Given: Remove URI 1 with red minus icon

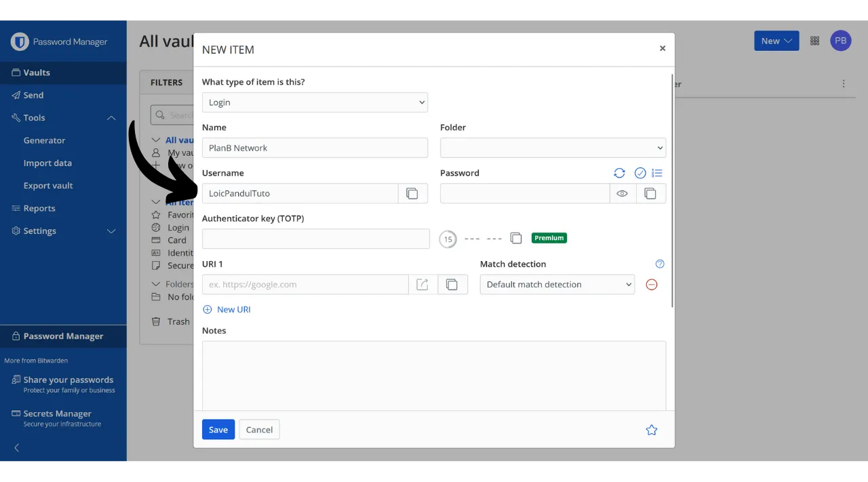Looking at the screenshot, I should pyautogui.click(x=652, y=285).
